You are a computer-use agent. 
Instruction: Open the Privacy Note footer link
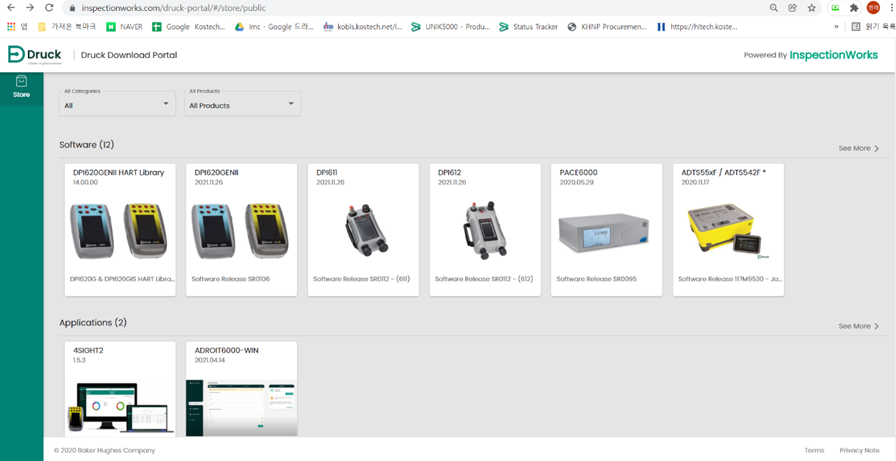pyautogui.click(x=859, y=450)
